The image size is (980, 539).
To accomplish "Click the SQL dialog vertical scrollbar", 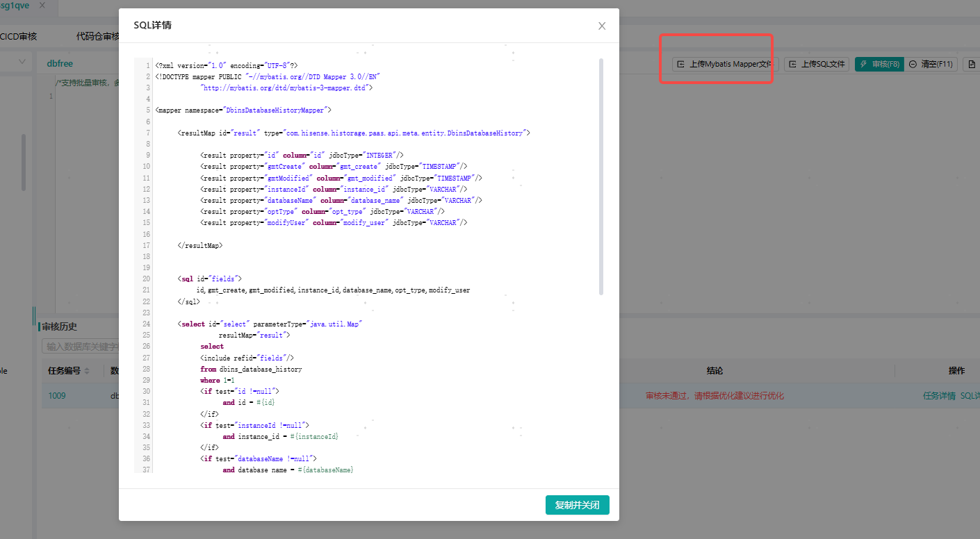I will [601, 174].
